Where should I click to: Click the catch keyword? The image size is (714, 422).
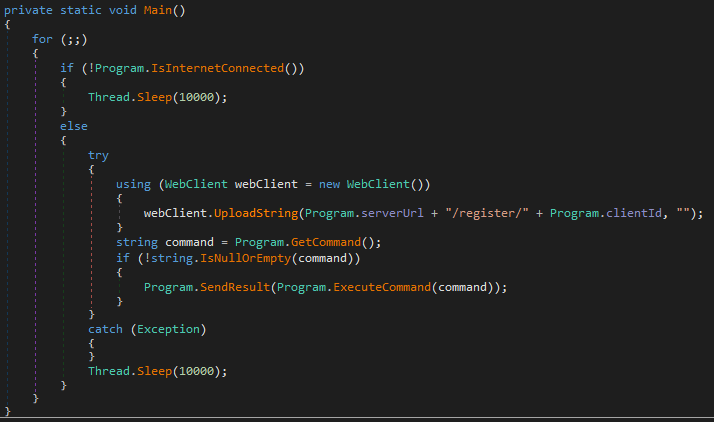click(106, 329)
